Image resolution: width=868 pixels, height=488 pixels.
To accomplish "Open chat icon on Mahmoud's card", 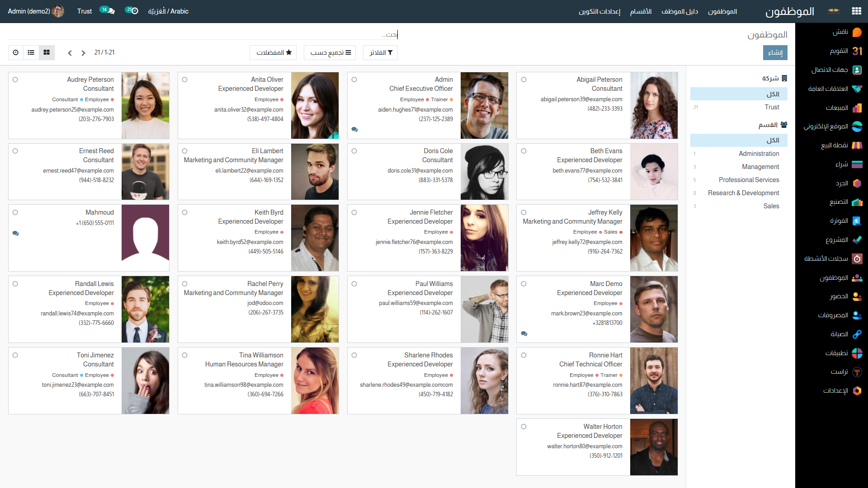I will [x=16, y=234].
